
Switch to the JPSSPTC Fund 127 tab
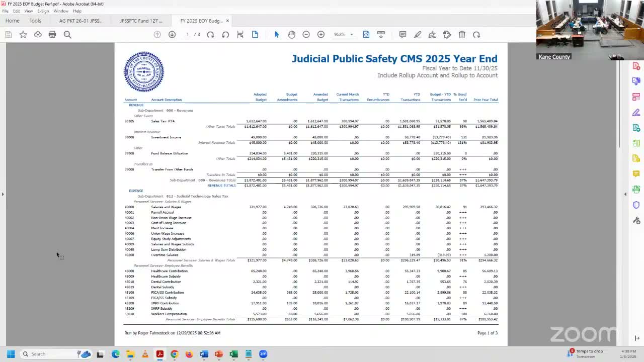pyautogui.click(x=141, y=21)
